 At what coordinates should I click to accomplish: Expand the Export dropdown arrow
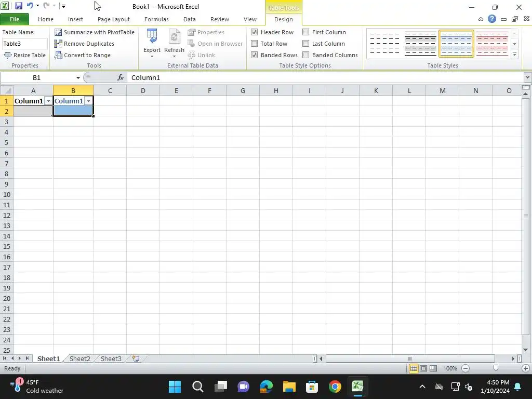tap(152, 56)
